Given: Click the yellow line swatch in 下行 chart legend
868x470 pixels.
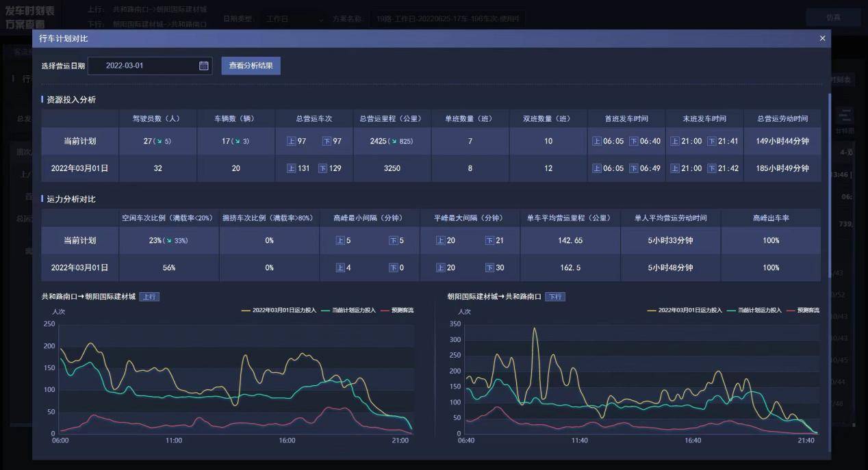Looking at the screenshot, I should (652, 311).
